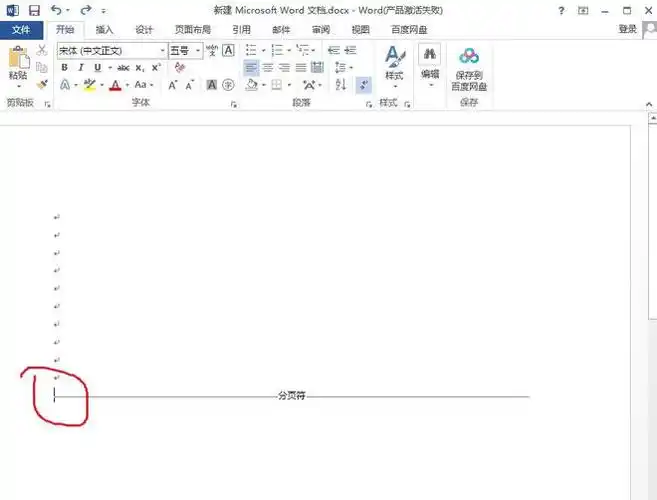657x500 pixels.
Task: Toggle italic formatting
Action: [81, 67]
